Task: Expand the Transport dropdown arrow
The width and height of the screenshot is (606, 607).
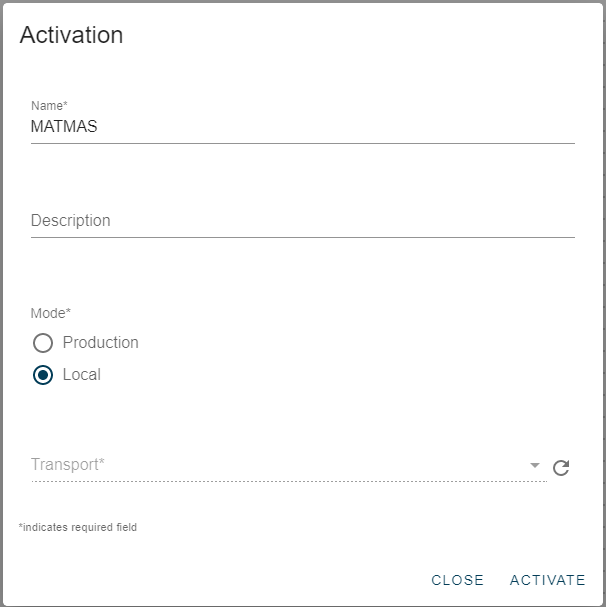Action: point(535,466)
